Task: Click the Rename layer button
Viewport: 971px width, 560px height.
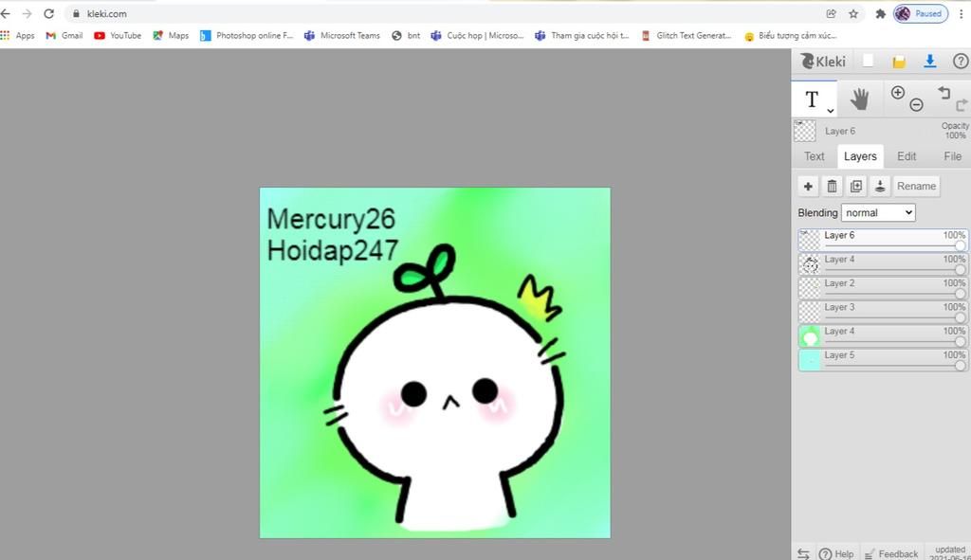Action: click(x=917, y=187)
